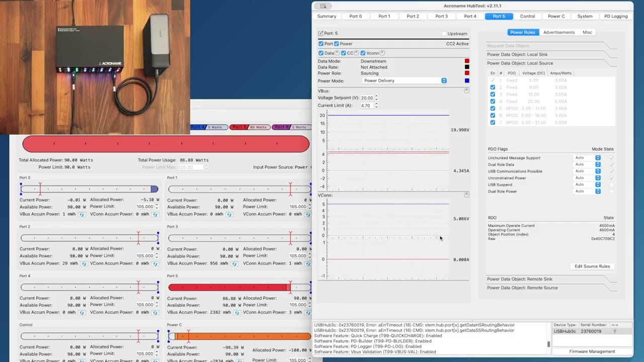
Task: Click the Port 5 90 Watts legend pill
Action: (x=249, y=127)
